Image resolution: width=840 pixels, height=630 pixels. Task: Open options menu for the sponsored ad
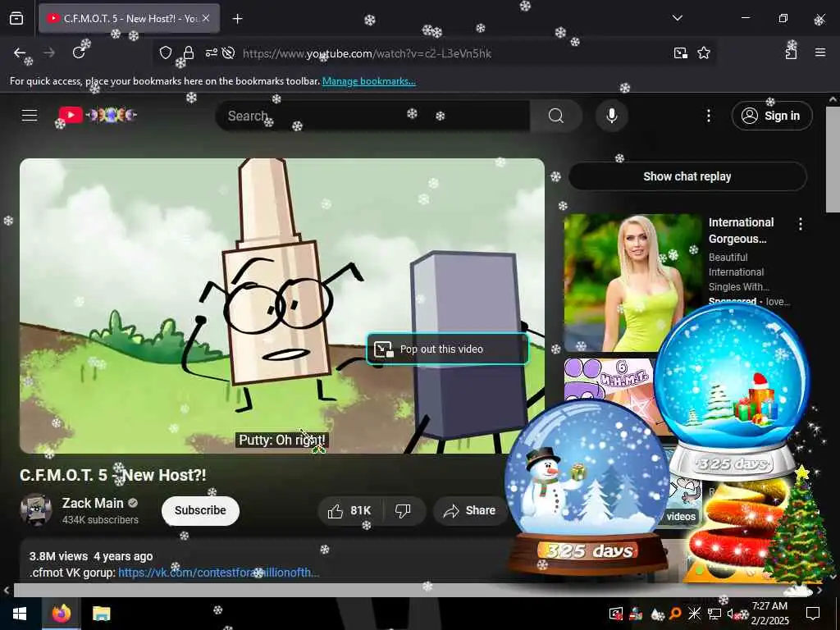801,224
